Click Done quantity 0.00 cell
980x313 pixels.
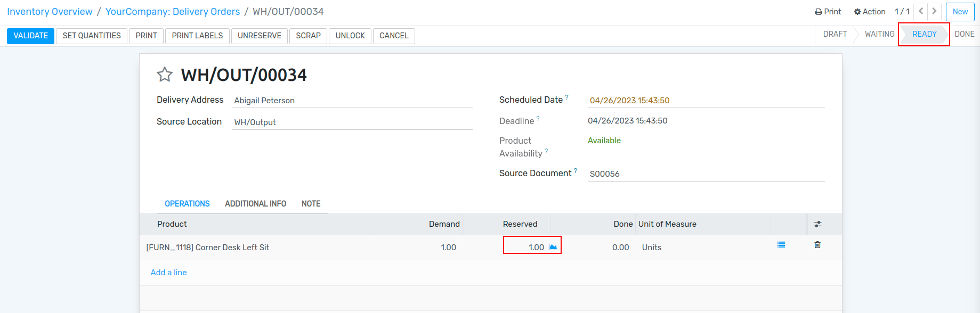coord(594,248)
